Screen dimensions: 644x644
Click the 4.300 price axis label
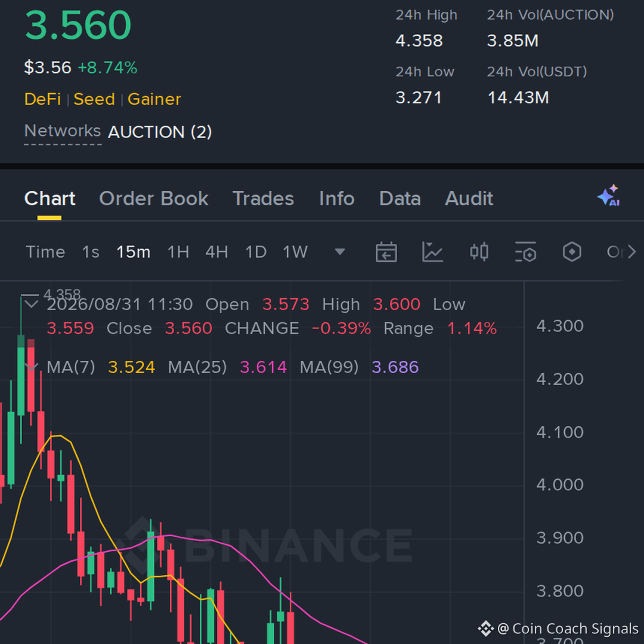point(560,326)
